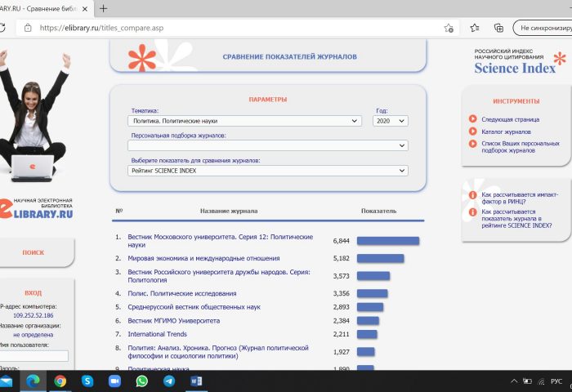This screenshot has width=572, height=392.
Task: Click the site info lock icon
Action: click(x=27, y=27)
